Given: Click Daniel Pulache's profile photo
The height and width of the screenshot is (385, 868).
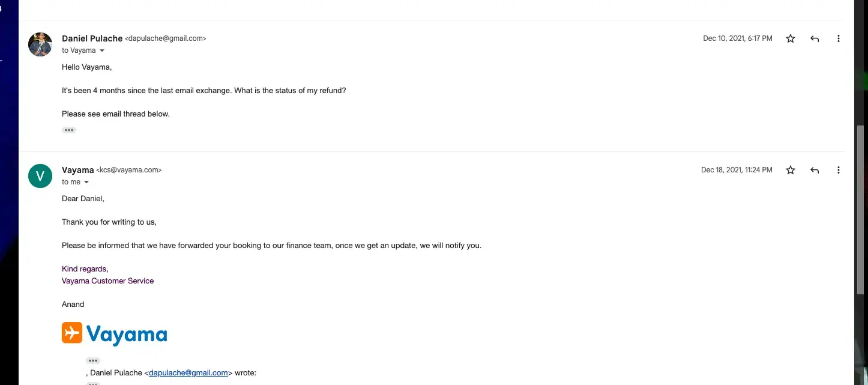Looking at the screenshot, I should 40,44.
